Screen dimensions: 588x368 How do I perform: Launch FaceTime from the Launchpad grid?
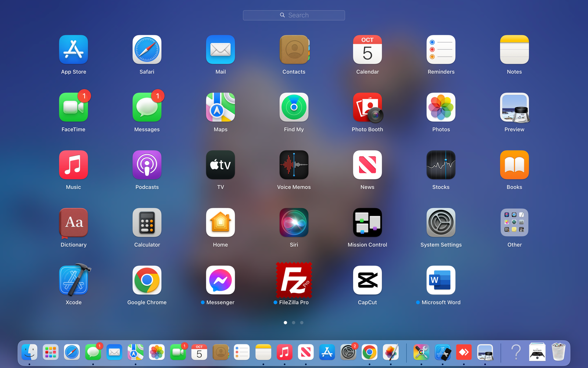pyautogui.click(x=73, y=107)
